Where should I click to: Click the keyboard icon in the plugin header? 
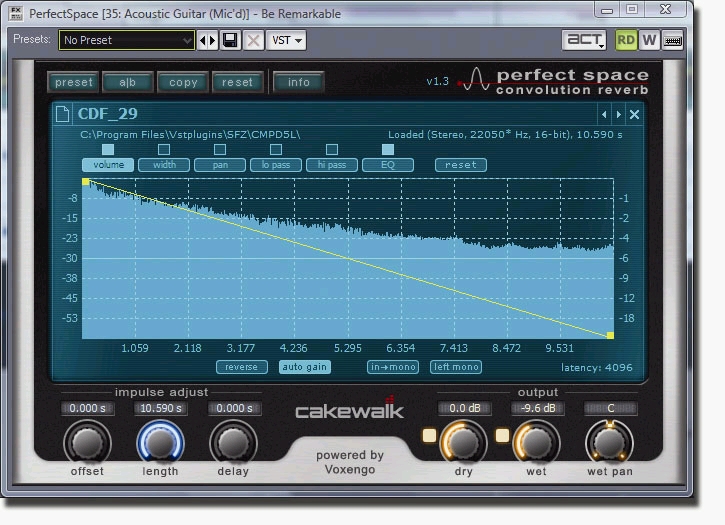click(x=672, y=41)
